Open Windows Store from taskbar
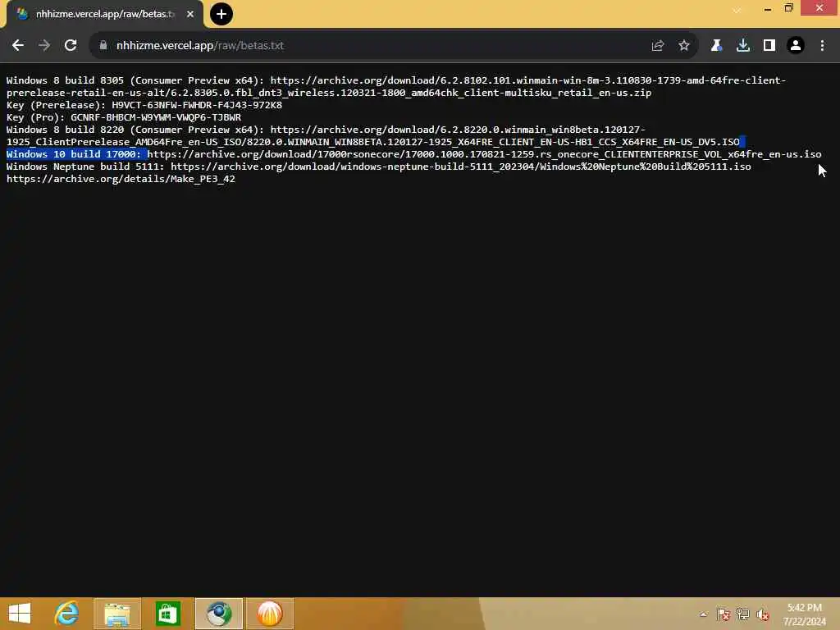The height and width of the screenshot is (630, 840). tap(167, 614)
